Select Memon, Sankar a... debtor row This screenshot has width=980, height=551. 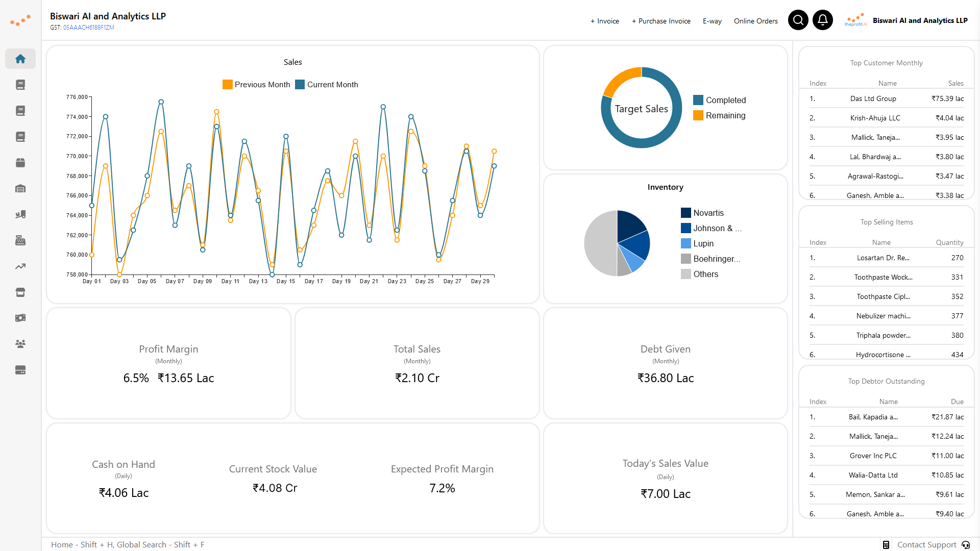tap(887, 494)
